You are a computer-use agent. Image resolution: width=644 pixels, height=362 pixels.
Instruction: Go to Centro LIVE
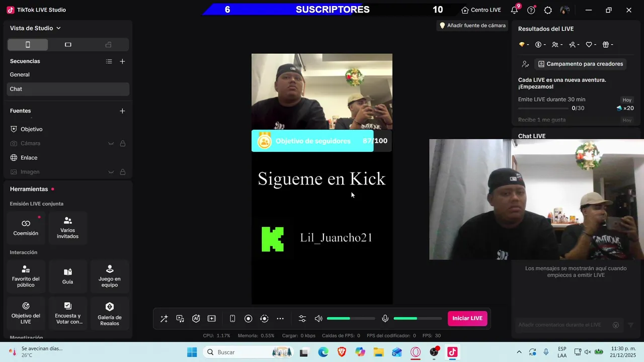480,10
